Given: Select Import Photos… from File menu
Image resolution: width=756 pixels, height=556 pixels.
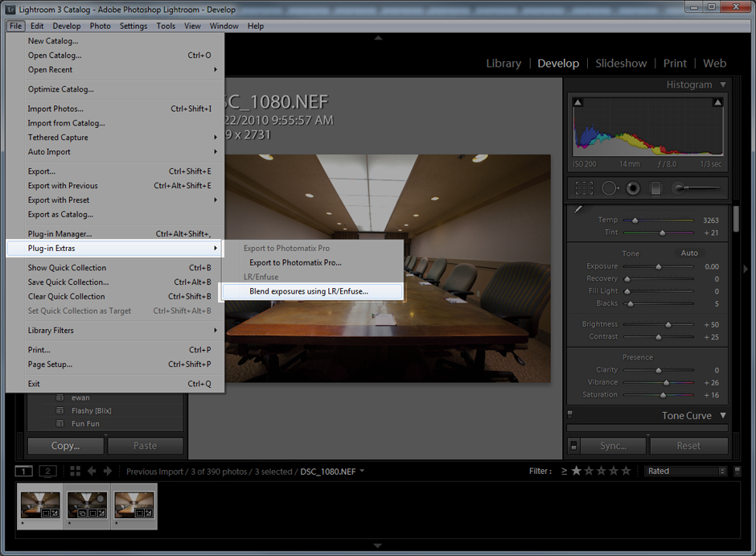Looking at the screenshot, I should (x=115, y=109).
